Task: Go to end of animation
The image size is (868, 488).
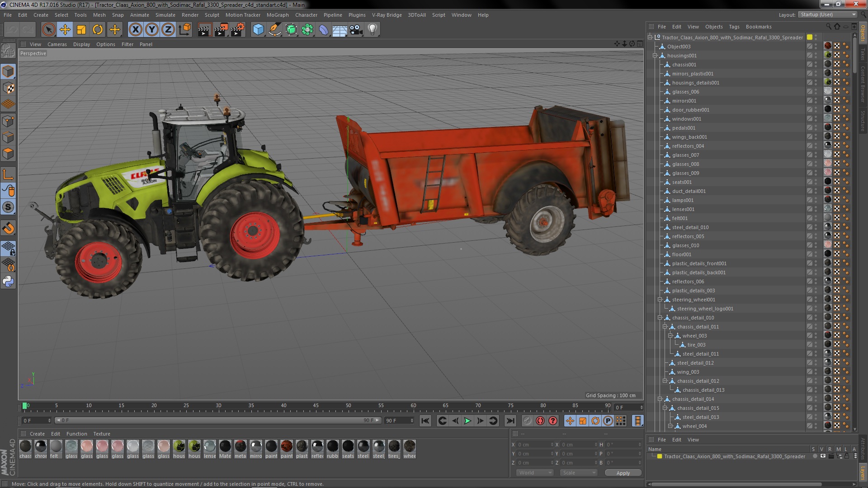Action: [510, 421]
